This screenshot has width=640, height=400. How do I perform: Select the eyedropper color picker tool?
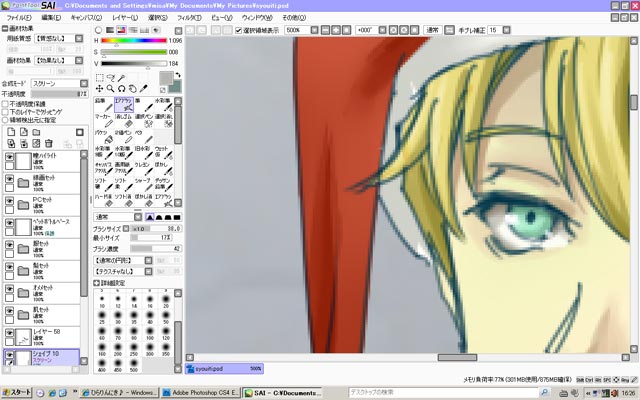[143, 89]
